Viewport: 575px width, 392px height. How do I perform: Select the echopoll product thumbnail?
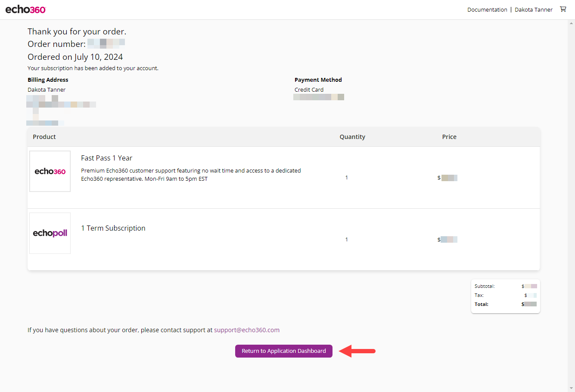[x=50, y=233]
